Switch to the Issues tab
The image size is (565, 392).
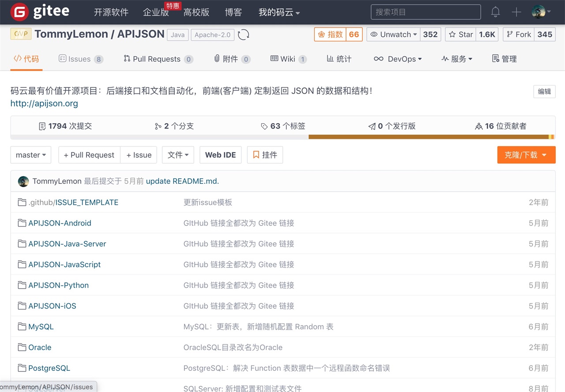[x=81, y=59]
